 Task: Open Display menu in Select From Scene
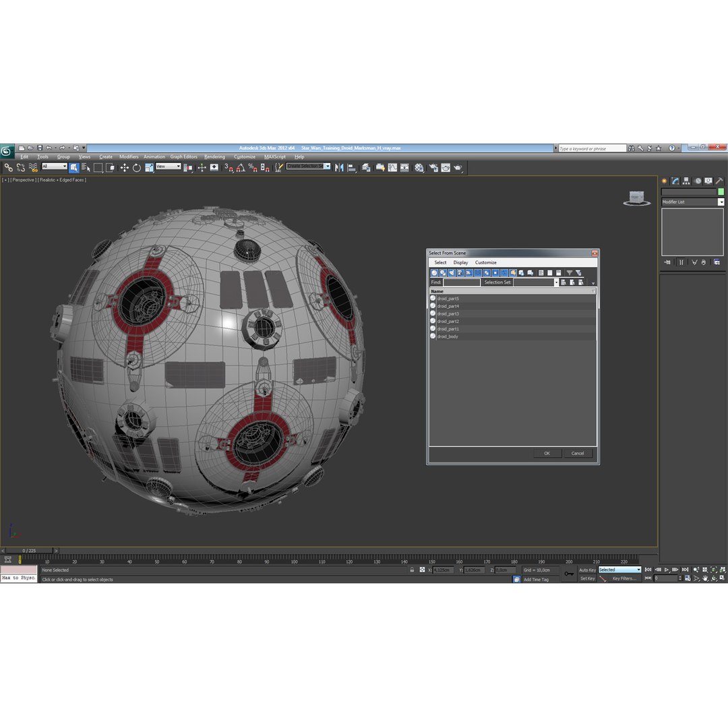[460, 263]
